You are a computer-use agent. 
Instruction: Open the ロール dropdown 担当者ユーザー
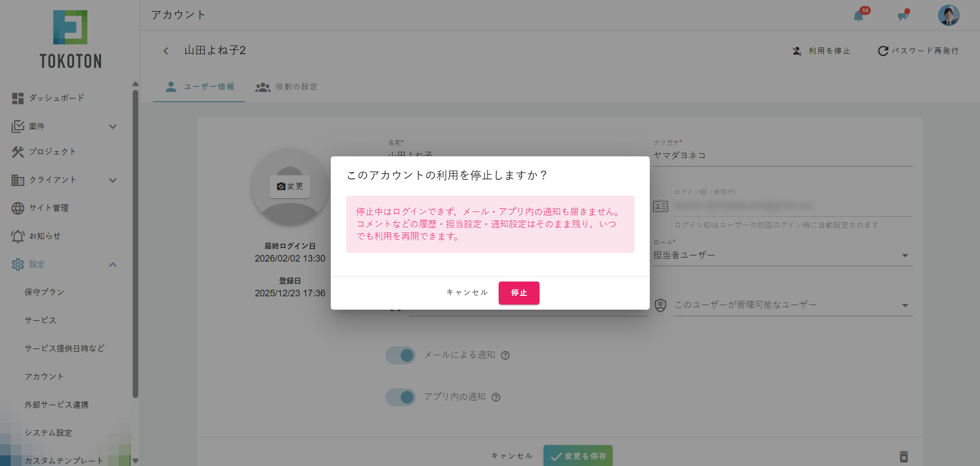tap(782, 255)
